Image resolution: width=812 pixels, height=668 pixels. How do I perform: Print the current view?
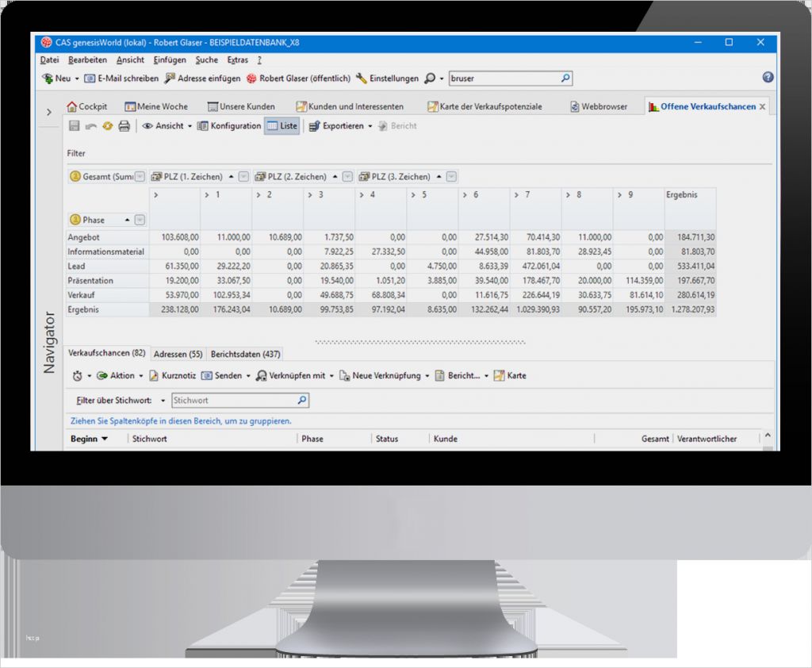(124, 125)
